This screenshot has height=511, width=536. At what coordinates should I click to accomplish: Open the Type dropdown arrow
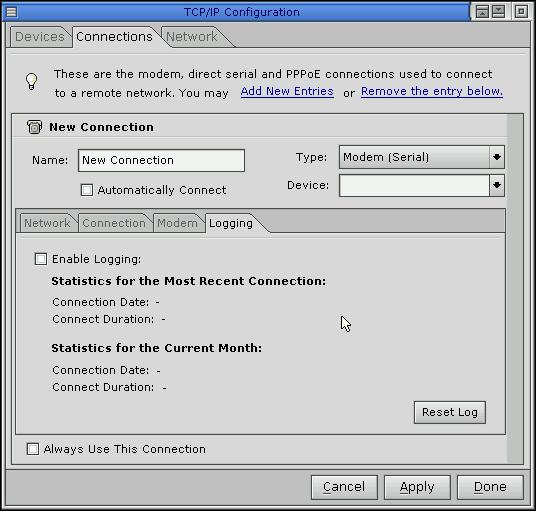click(x=497, y=157)
